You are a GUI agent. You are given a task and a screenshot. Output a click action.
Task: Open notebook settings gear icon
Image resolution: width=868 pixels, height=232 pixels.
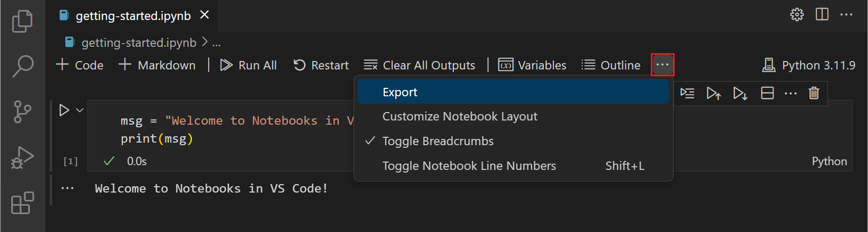click(x=797, y=15)
